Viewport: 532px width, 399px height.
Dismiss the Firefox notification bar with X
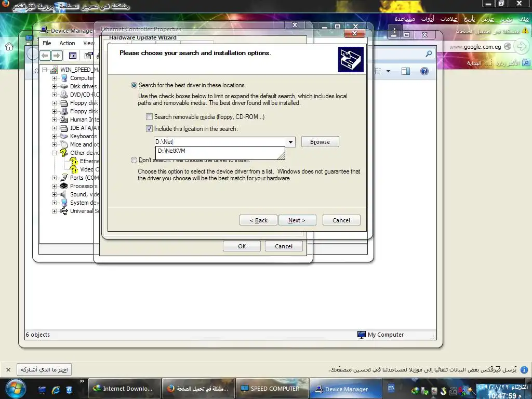click(x=8, y=370)
